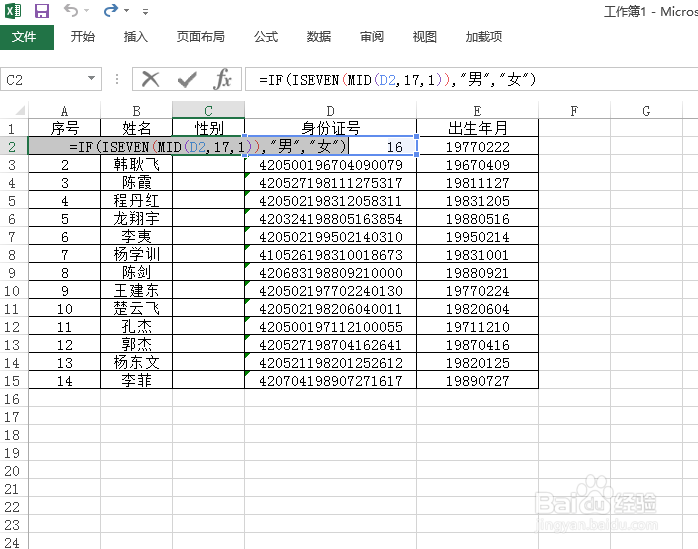This screenshot has height=549, width=698.
Task: Switch to the 加载项 add-ins tab
Action: pos(484,37)
